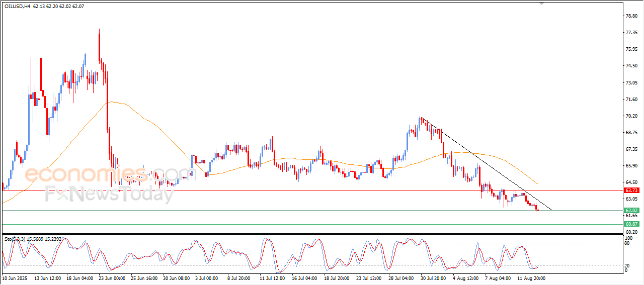
Task: Click the 30 Jun 08:00 time label
Action: point(176,277)
